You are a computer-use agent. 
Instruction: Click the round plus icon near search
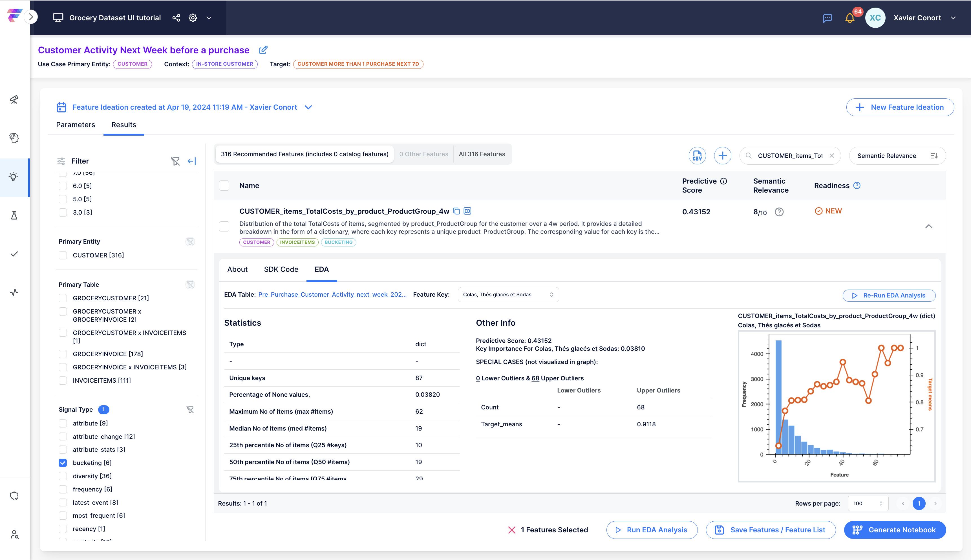[722, 156]
